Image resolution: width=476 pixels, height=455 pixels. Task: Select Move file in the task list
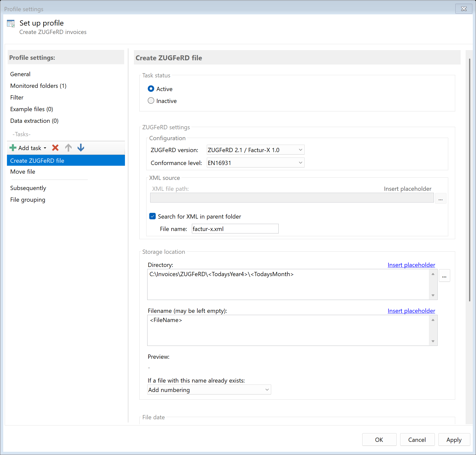22,171
